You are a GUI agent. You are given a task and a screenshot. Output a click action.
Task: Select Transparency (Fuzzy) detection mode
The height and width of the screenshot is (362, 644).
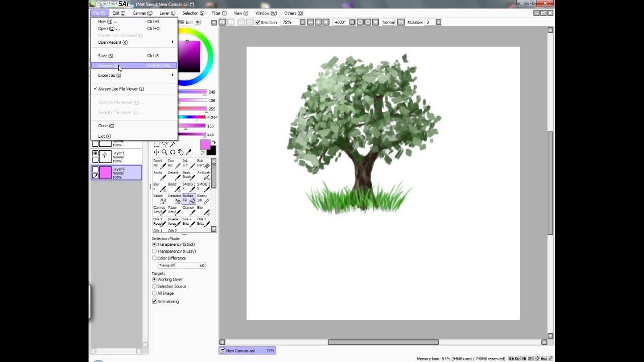tap(154, 251)
